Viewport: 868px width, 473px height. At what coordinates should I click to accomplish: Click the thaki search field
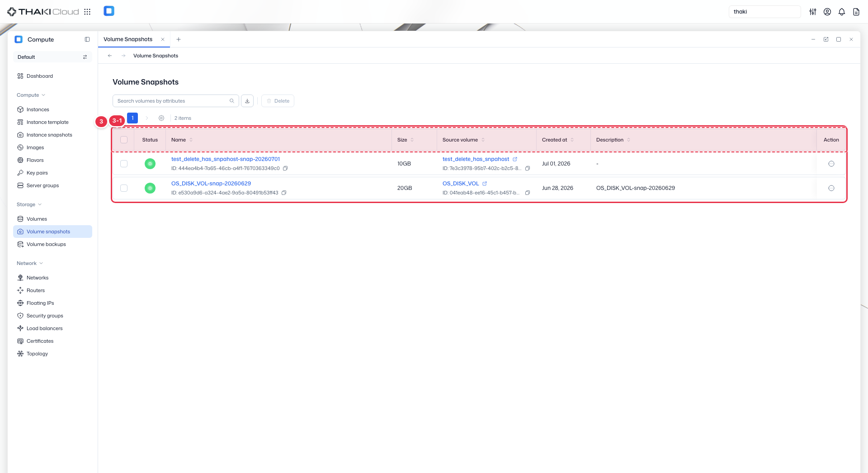click(764, 12)
